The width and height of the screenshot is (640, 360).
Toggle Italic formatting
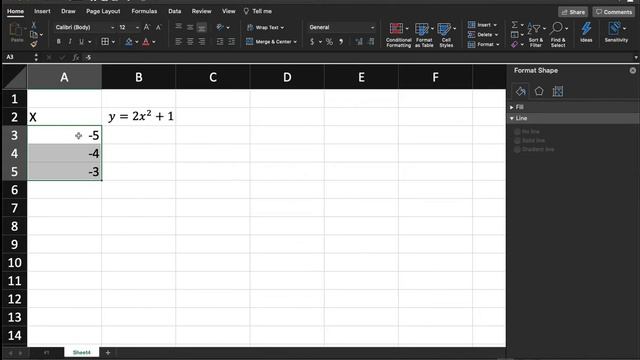pos(70,42)
